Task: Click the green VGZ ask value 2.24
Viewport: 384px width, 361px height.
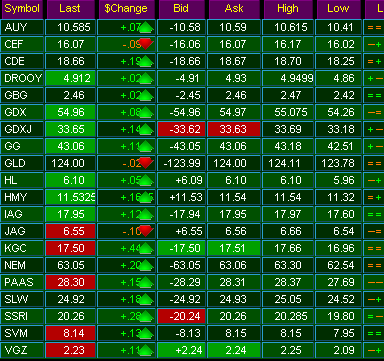Action: point(234,350)
